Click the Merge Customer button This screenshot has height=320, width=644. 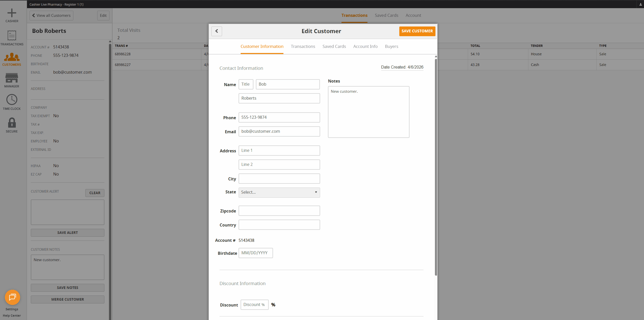click(x=67, y=299)
